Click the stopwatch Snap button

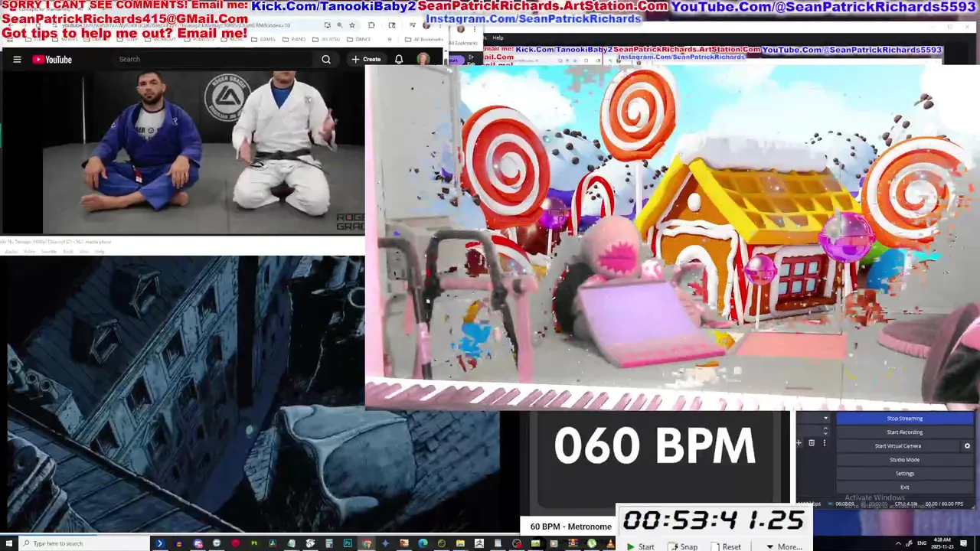[684, 546]
